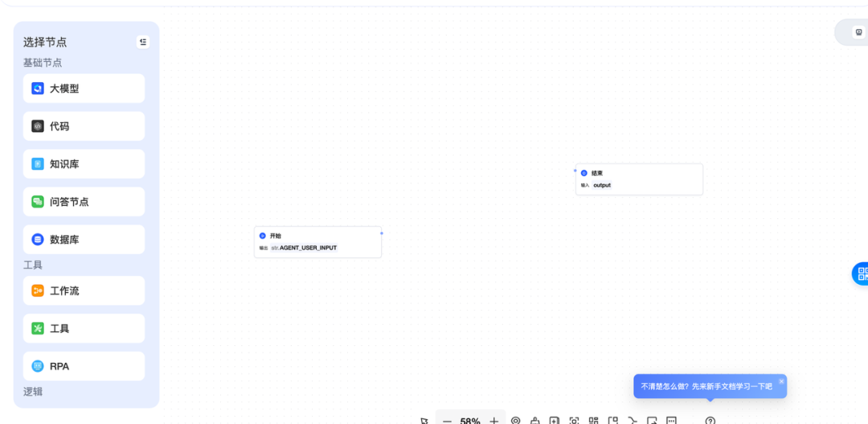Open the 58% zoom level menu

(470, 421)
